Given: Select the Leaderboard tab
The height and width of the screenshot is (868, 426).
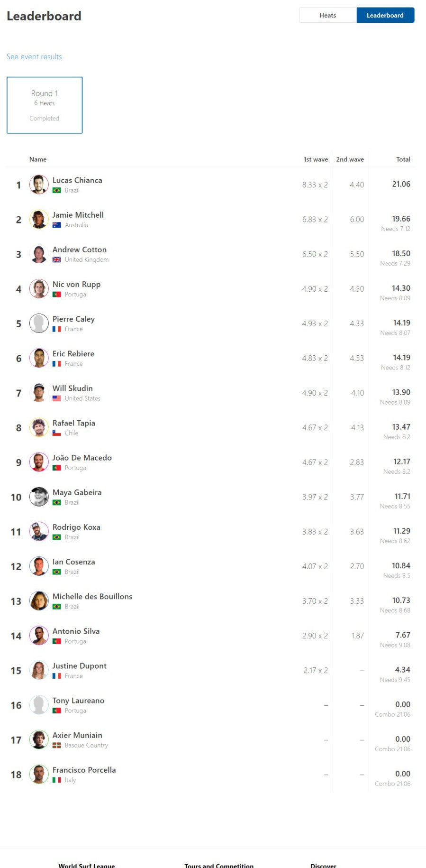Looking at the screenshot, I should pyautogui.click(x=385, y=15).
